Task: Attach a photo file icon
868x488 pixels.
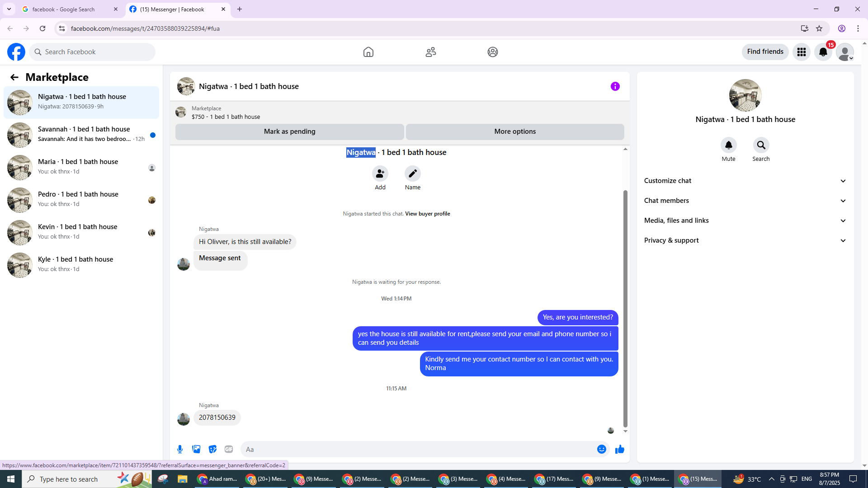Action: pos(196,449)
